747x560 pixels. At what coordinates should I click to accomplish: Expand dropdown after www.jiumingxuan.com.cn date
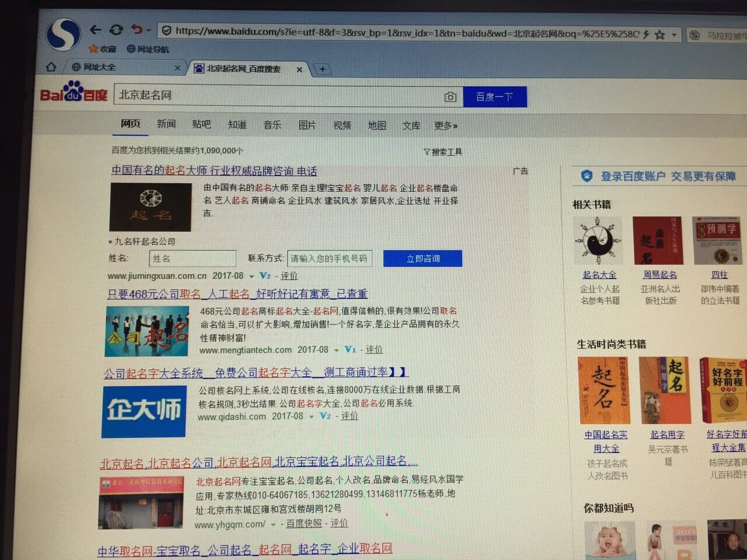coord(252,276)
